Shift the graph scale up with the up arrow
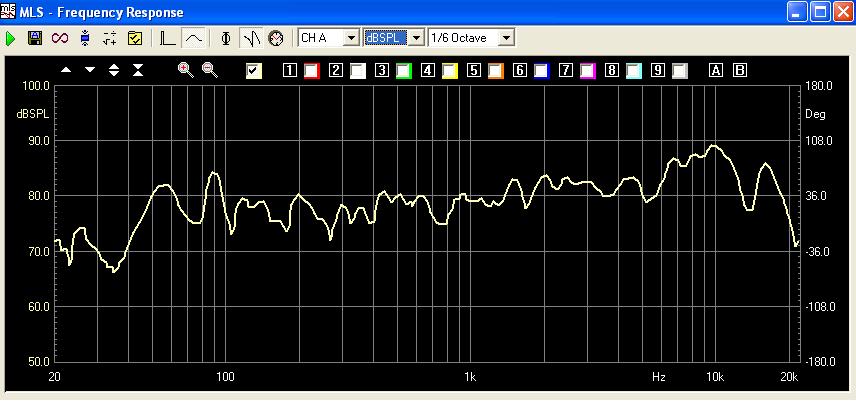856x406 pixels. click(66, 70)
